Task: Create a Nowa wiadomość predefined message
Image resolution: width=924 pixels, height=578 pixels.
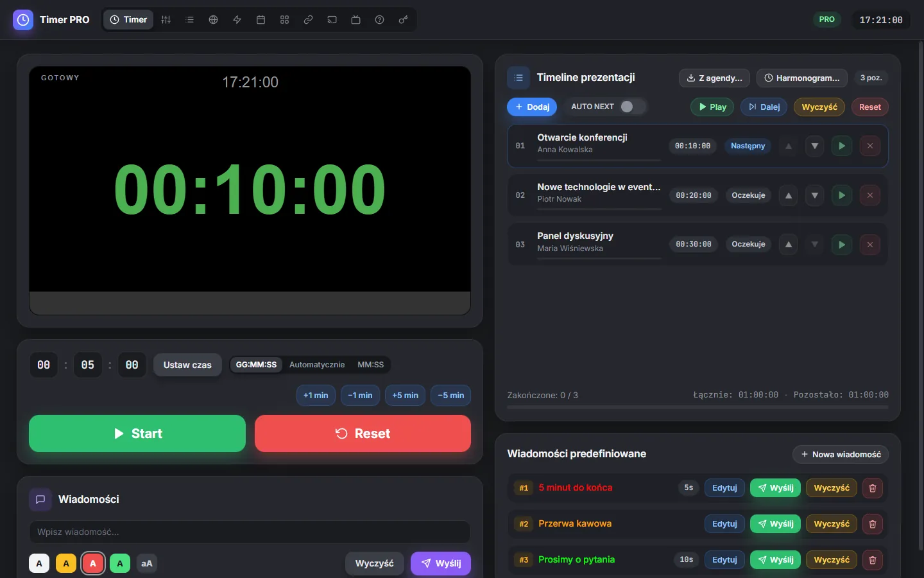Action: pyautogui.click(x=841, y=454)
